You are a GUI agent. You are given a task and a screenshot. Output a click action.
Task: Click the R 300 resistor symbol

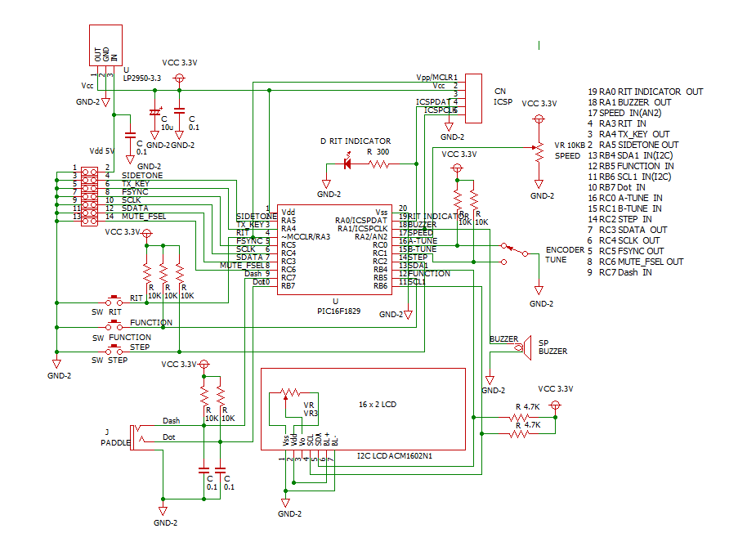point(379,164)
